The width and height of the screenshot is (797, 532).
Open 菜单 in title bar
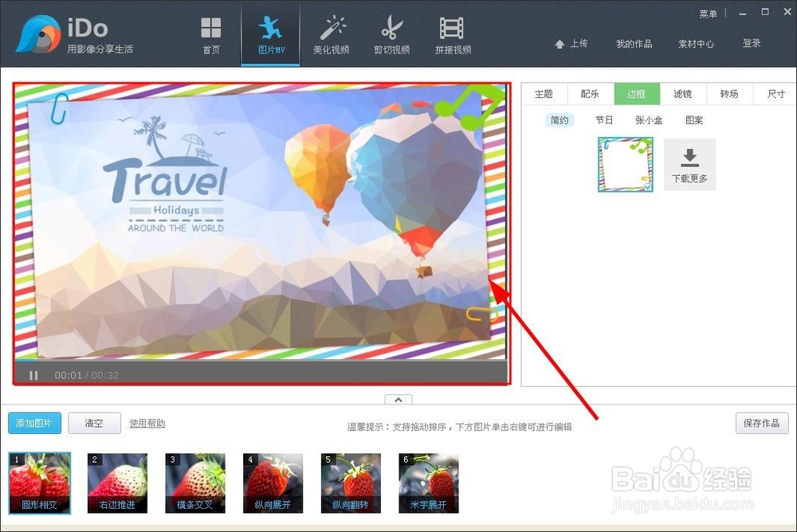point(708,14)
